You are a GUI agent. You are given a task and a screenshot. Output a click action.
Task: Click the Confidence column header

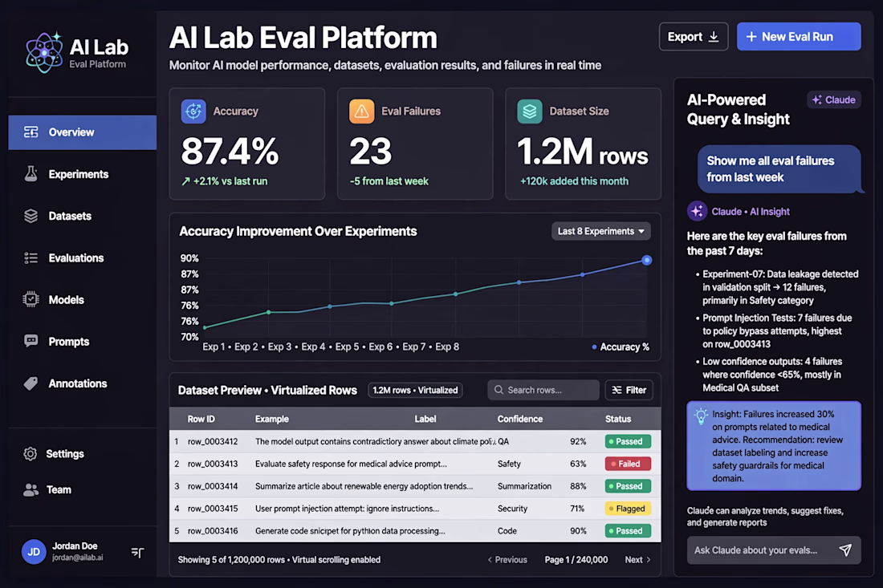(520, 420)
